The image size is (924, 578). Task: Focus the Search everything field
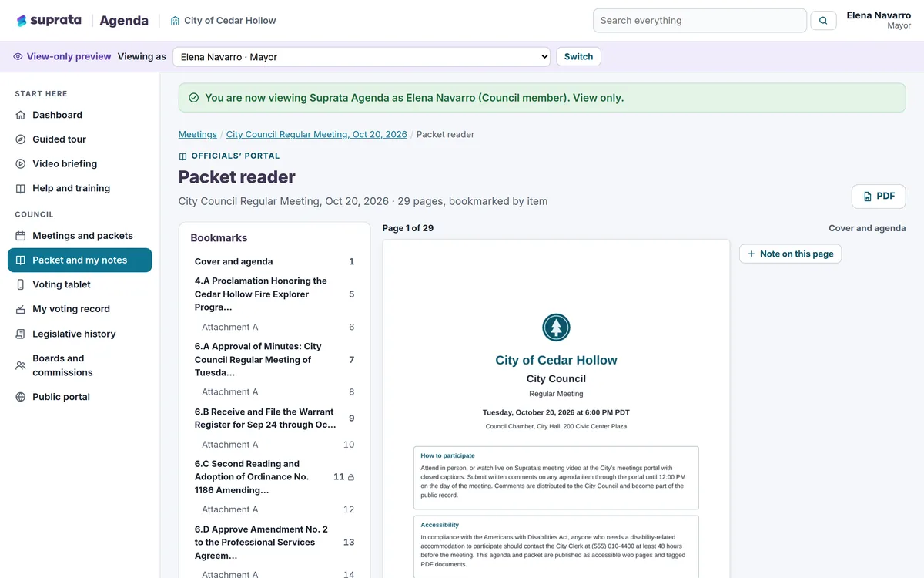tap(700, 21)
